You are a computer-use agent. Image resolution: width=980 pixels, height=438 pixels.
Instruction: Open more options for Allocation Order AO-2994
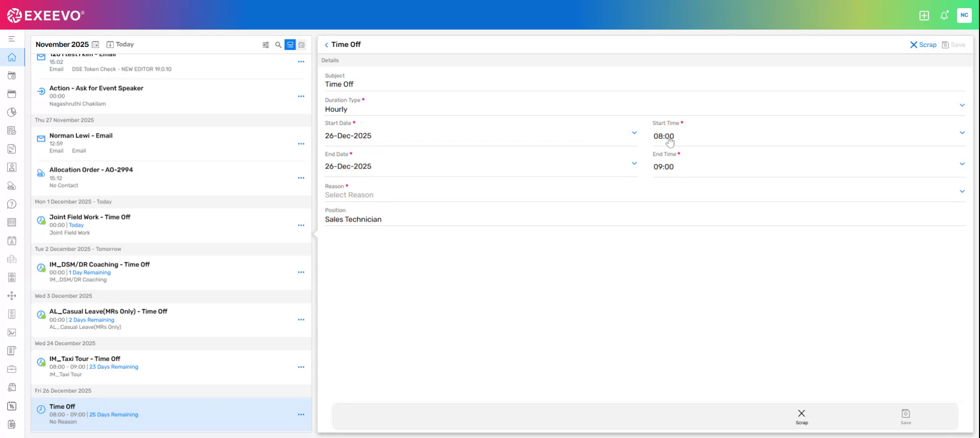(301, 178)
